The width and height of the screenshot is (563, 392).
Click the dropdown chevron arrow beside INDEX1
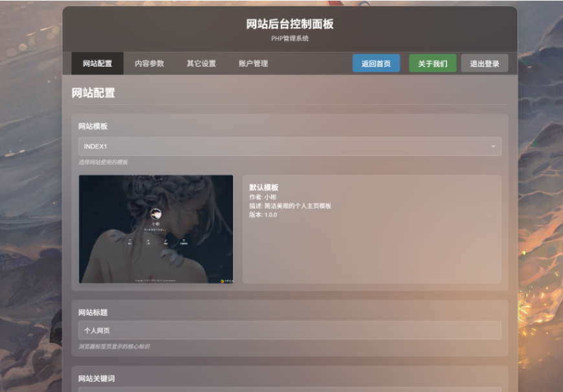pyautogui.click(x=493, y=146)
